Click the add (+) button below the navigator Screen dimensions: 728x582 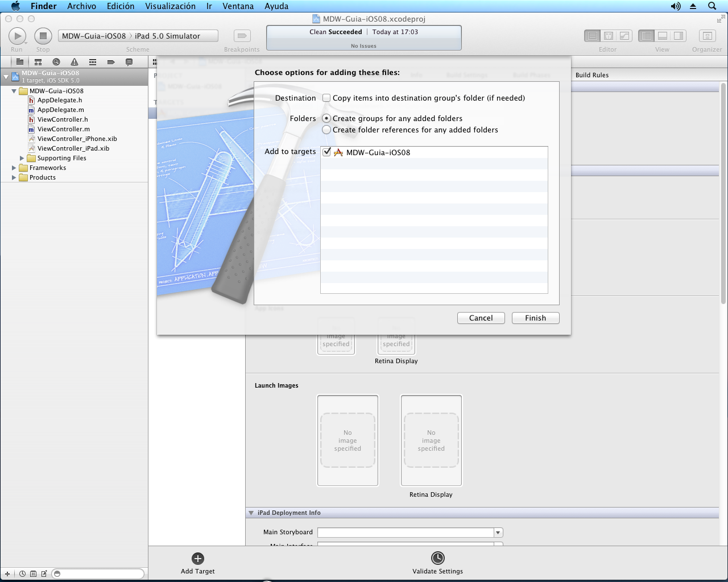(x=7, y=574)
